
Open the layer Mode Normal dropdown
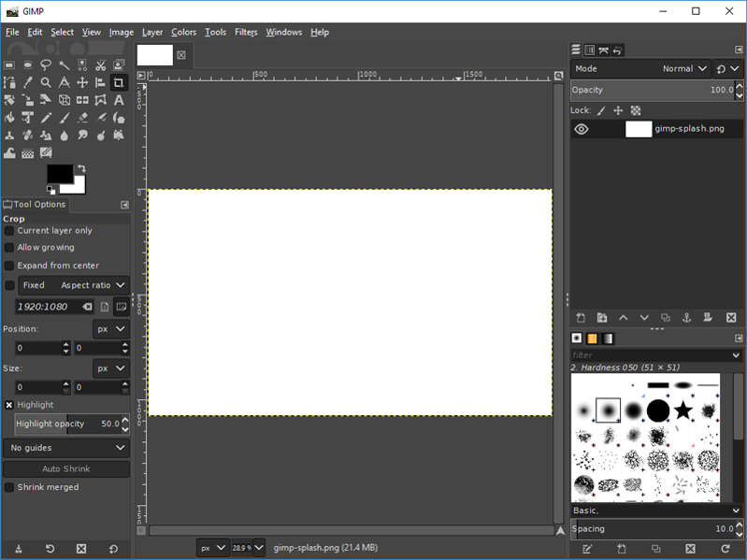point(640,68)
